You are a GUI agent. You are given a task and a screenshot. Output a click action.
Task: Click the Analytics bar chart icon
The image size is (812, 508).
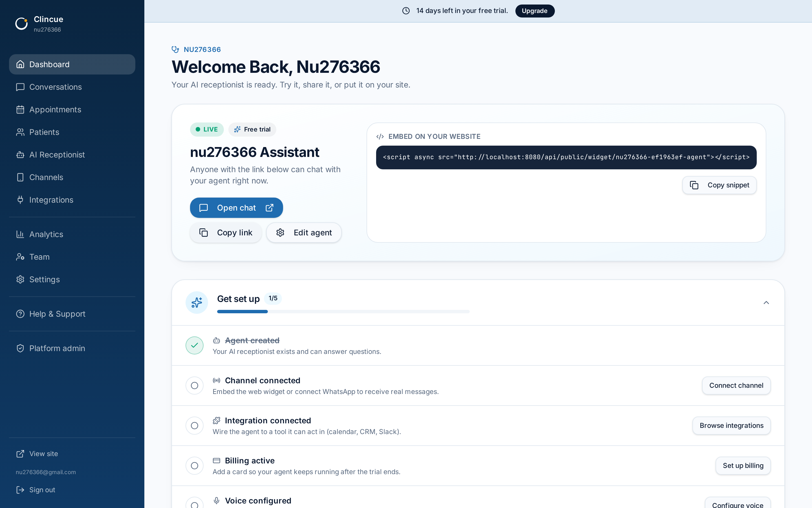21,234
